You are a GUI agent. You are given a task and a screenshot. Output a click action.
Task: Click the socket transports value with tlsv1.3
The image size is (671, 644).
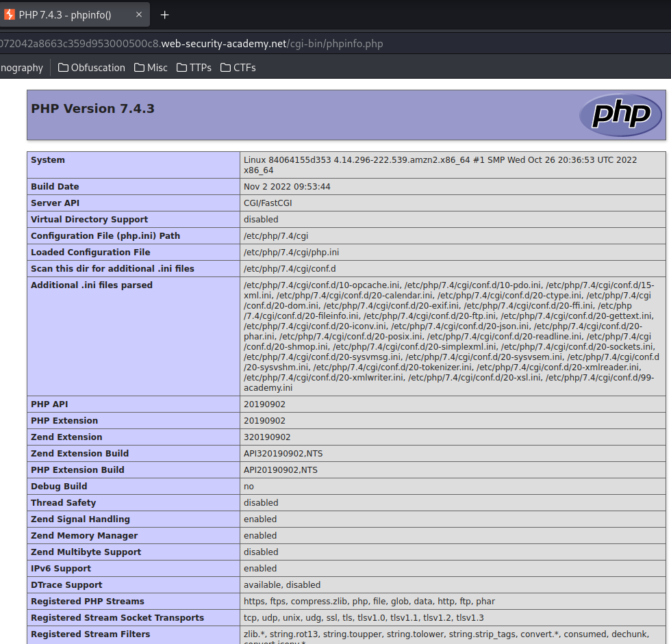click(364, 618)
